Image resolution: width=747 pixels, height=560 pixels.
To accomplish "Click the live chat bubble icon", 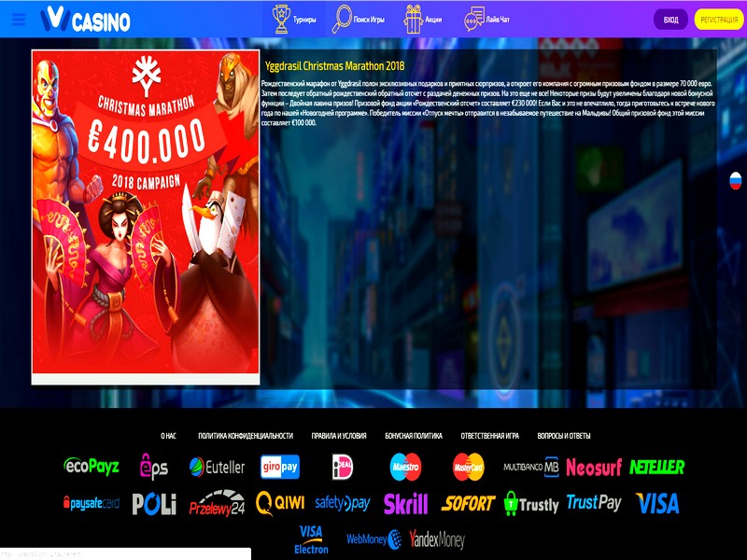I will 474,19.
